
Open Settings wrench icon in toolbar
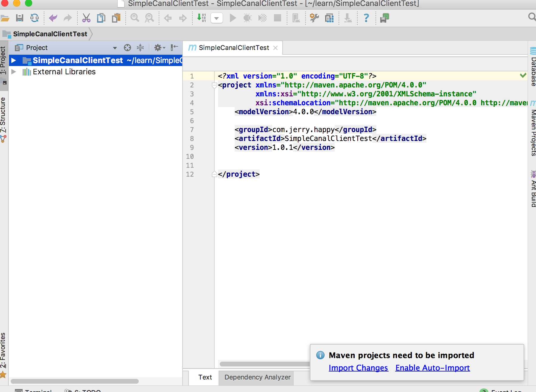[x=314, y=18]
